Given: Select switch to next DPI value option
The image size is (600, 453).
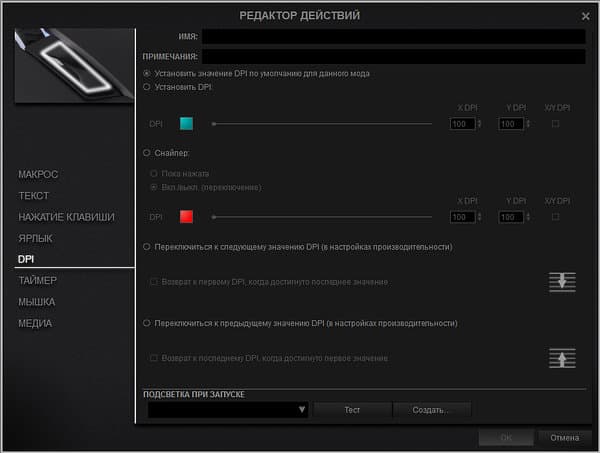Looking at the screenshot, I should pyautogui.click(x=147, y=247).
